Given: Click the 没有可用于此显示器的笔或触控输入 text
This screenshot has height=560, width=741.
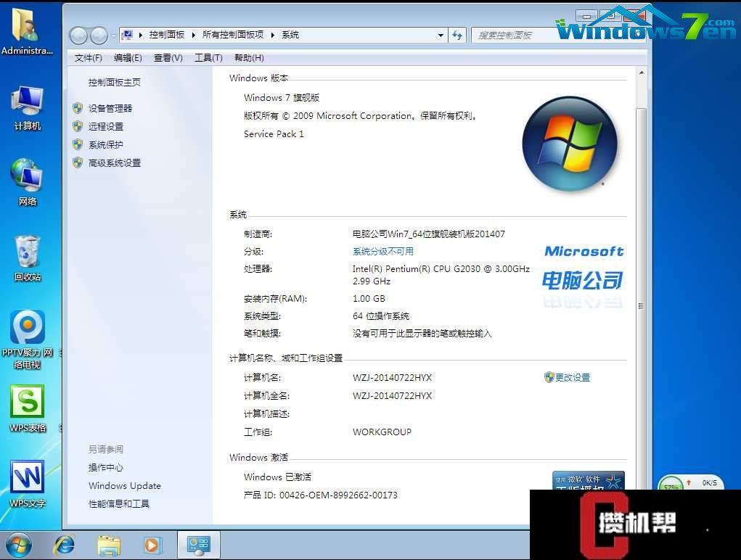Looking at the screenshot, I should (422, 334).
